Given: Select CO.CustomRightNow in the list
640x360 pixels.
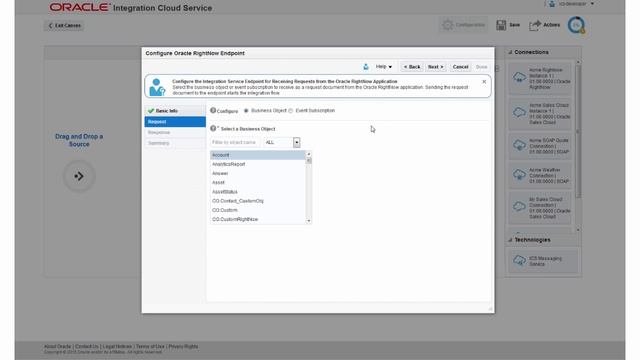Looking at the screenshot, I should coord(258,219).
